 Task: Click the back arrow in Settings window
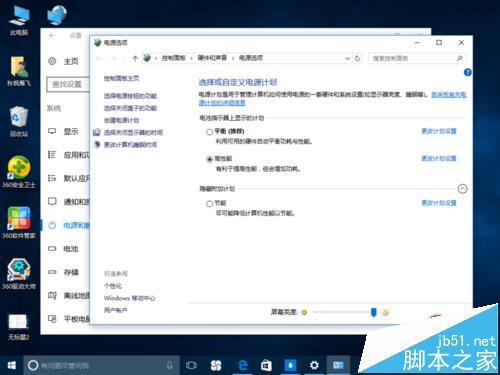[52, 35]
